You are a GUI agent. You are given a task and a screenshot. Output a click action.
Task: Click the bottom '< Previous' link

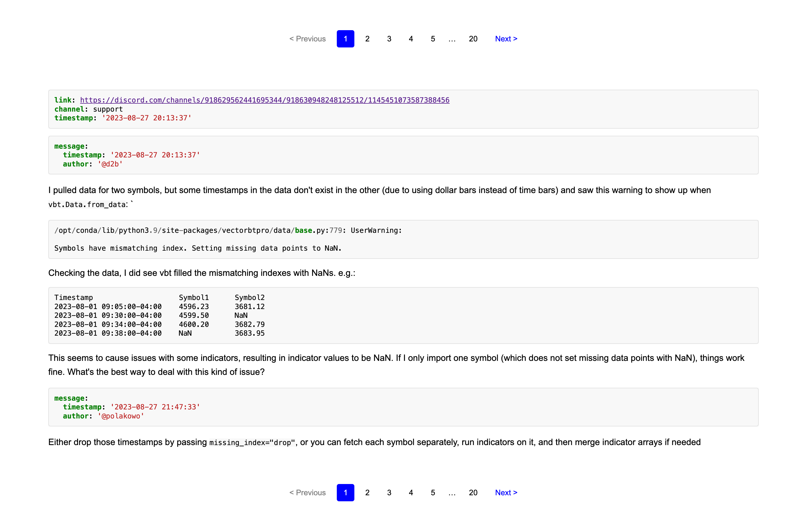point(307,492)
